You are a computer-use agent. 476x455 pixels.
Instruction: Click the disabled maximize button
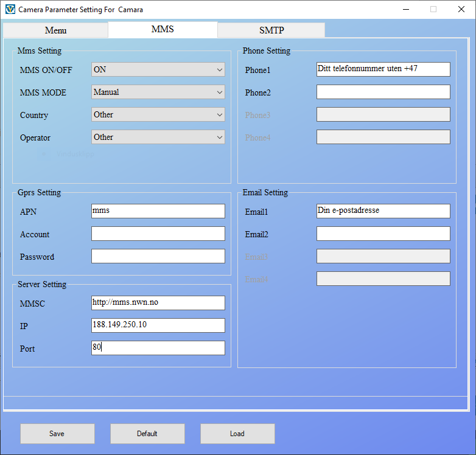[x=433, y=9]
